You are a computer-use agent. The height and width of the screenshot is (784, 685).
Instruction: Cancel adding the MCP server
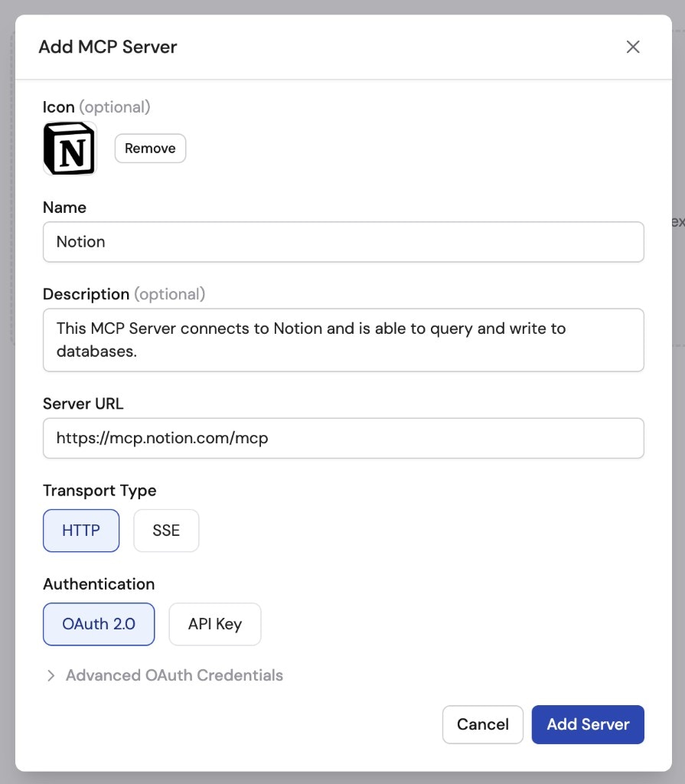tap(482, 724)
